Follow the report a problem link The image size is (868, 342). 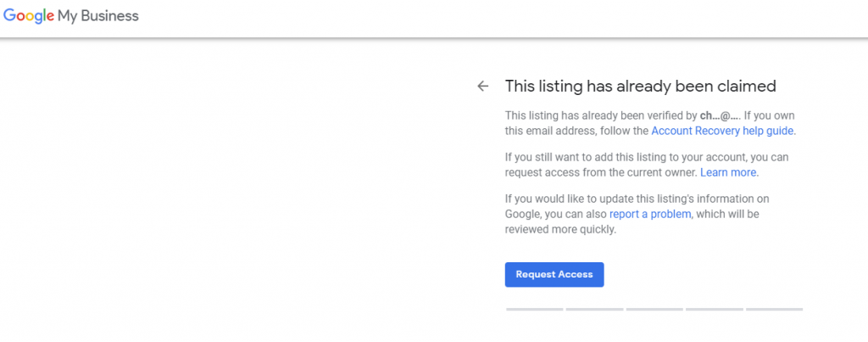pos(650,214)
